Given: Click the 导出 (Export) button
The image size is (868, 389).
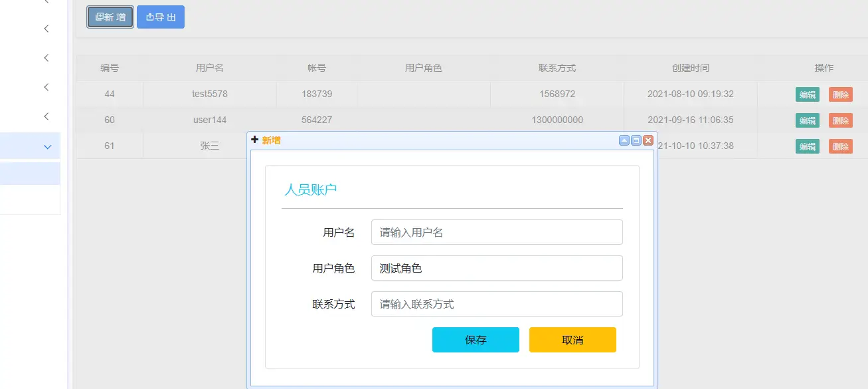Looking at the screenshot, I should [x=161, y=17].
